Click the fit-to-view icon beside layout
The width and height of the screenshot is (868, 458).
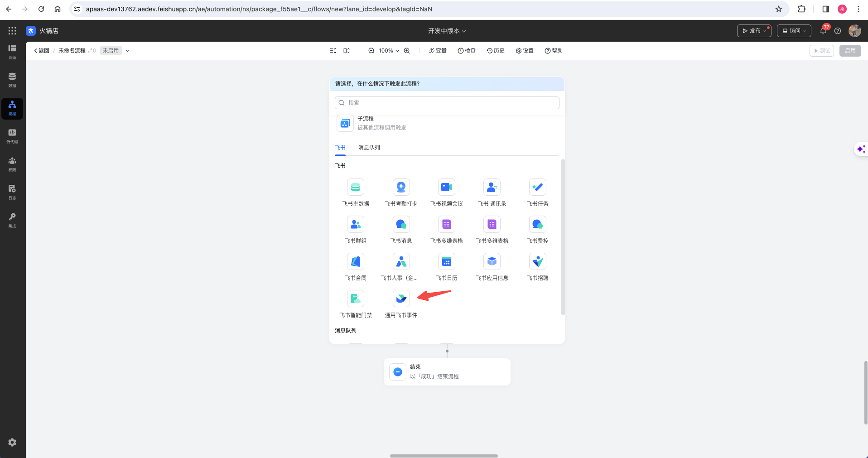[x=347, y=51]
